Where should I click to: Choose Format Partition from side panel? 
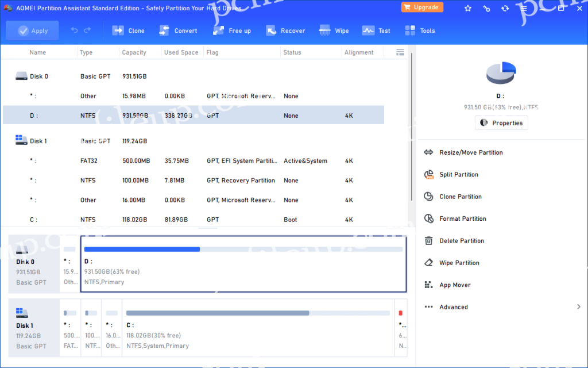click(x=462, y=218)
